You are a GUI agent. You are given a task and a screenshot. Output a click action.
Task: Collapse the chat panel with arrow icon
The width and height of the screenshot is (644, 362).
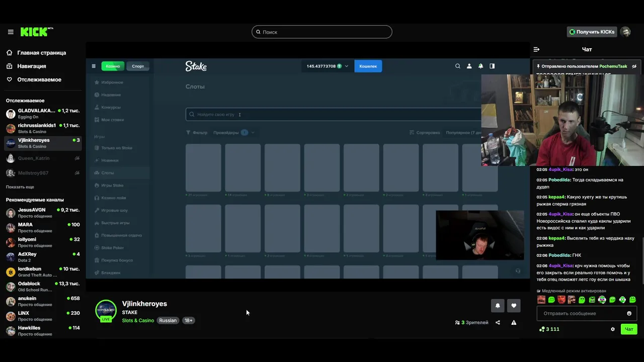(x=536, y=49)
